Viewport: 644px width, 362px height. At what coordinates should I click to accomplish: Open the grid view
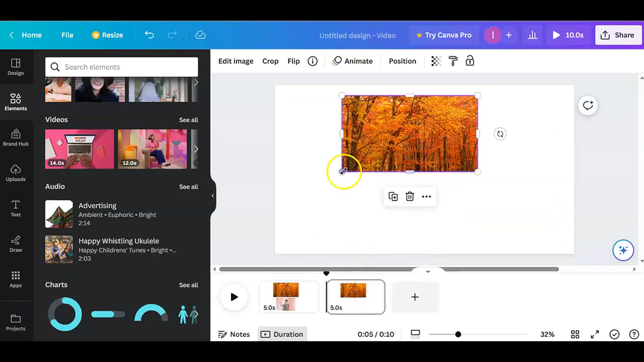(575, 335)
